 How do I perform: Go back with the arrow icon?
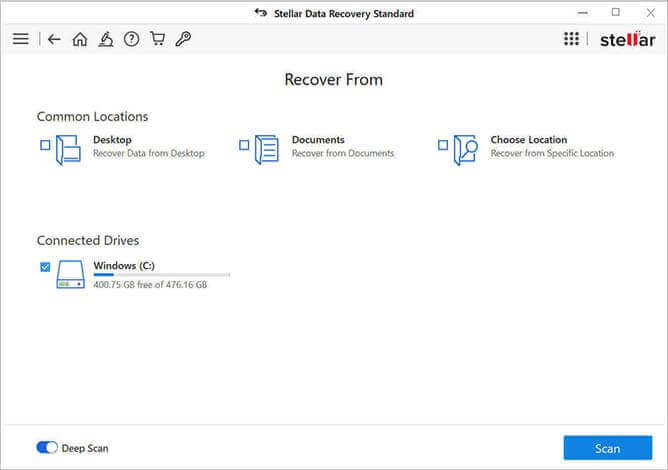54,39
